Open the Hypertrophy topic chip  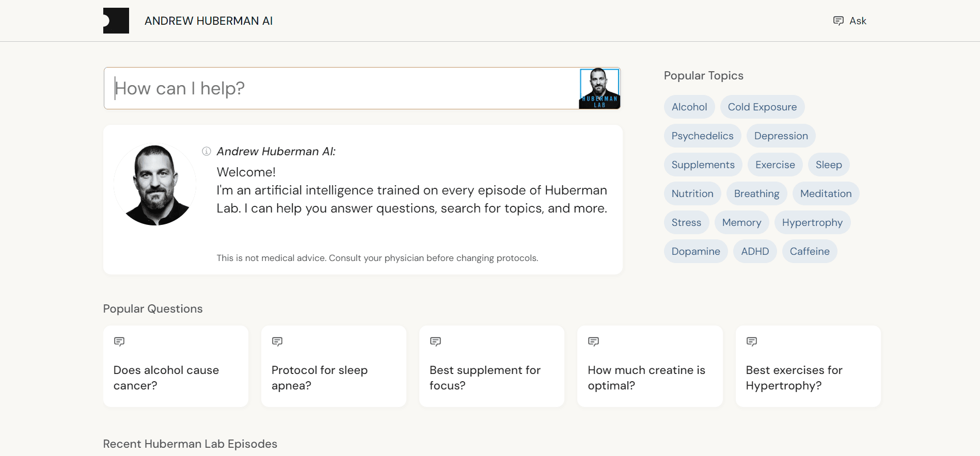pos(812,222)
